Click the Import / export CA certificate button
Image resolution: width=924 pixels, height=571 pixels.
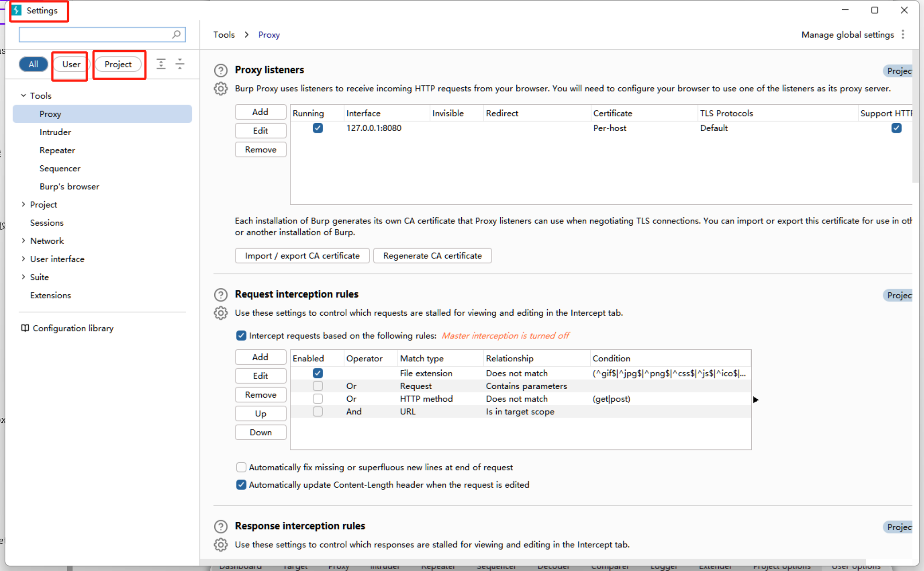pyautogui.click(x=301, y=256)
